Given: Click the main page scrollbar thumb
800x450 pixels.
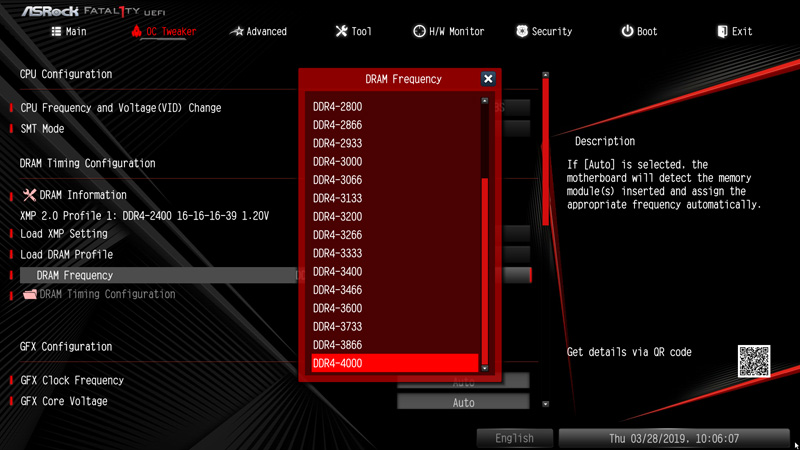Looking at the screenshot, I should [545, 152].
